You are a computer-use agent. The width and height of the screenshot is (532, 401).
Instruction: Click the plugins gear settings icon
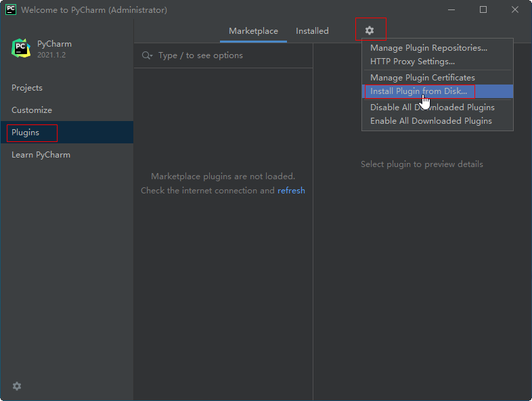[370, 30]
